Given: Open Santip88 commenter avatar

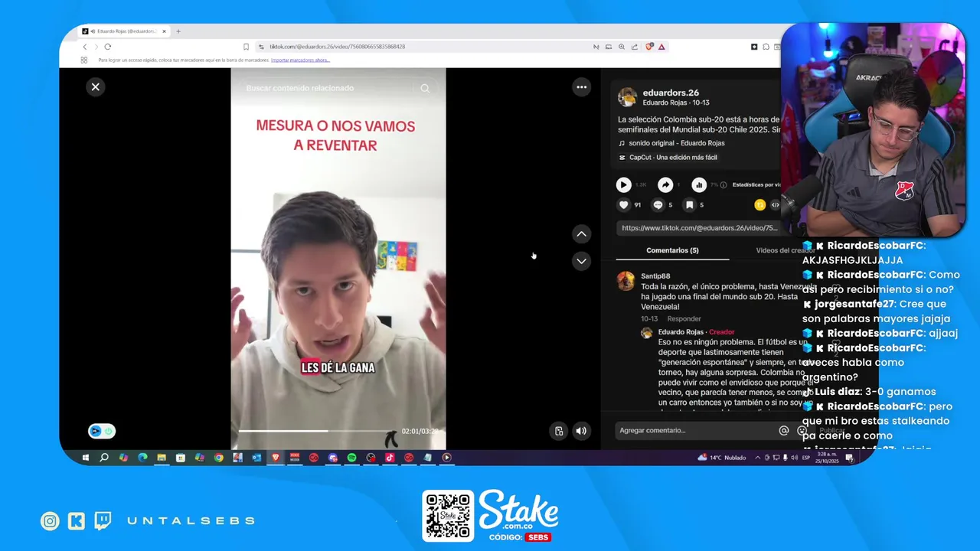Looking at the screenshot, I should coord(626,281).
